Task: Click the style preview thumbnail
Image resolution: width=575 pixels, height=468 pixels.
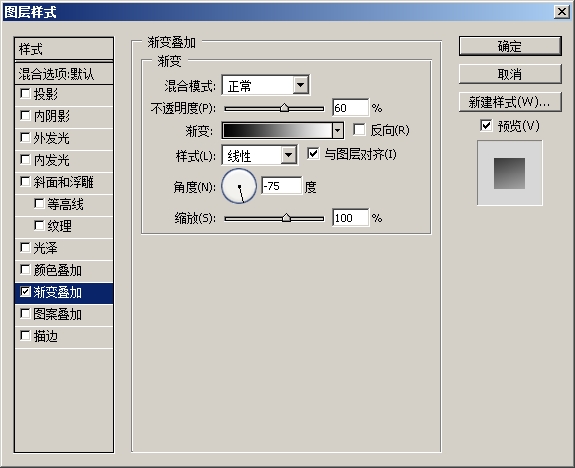Action: click(509, 173)
